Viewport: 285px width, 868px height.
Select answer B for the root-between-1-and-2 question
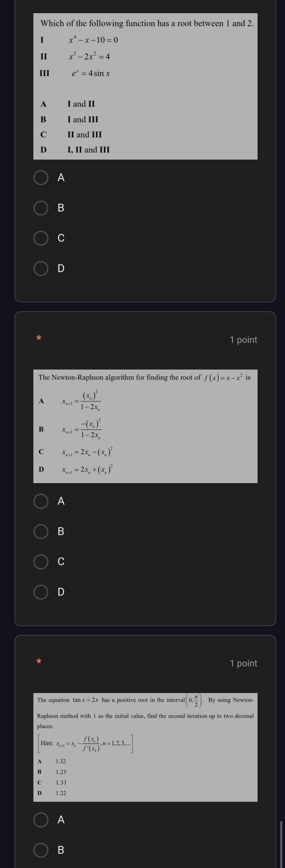click(41, 208)
